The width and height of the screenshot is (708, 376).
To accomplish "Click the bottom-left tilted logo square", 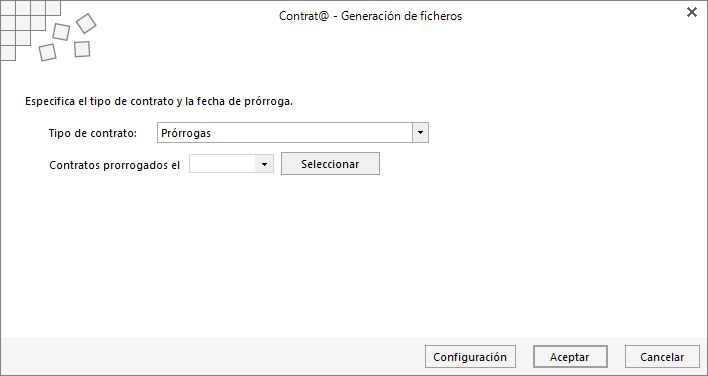I will 47,52.
